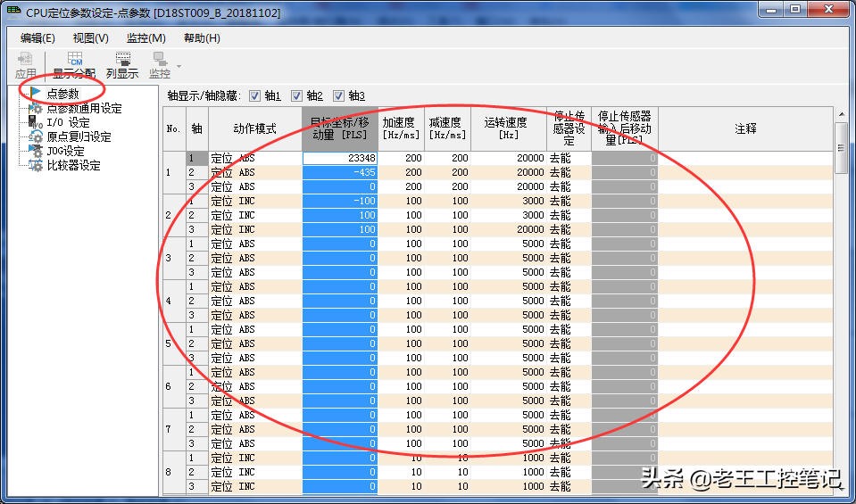The image size is (856, 504).
Task: Click the 动作模式 column header
Action: 255,128
